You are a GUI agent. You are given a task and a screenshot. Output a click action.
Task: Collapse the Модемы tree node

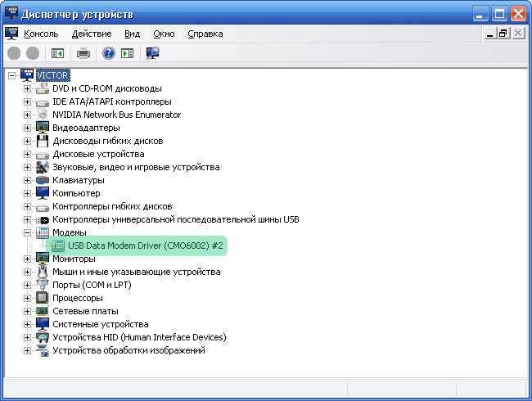point(27,232)
